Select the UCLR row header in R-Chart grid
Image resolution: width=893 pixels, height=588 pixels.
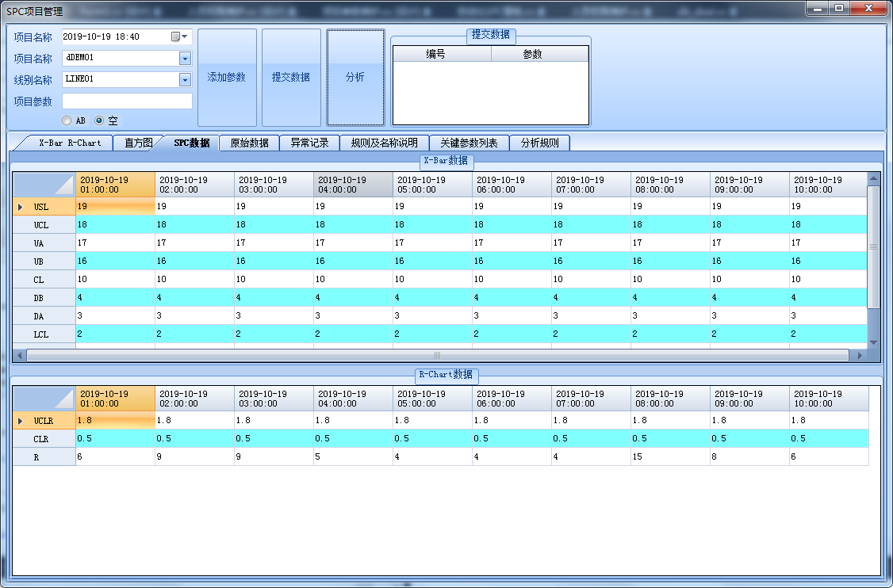pyautogui.click(x=44, y=421)
